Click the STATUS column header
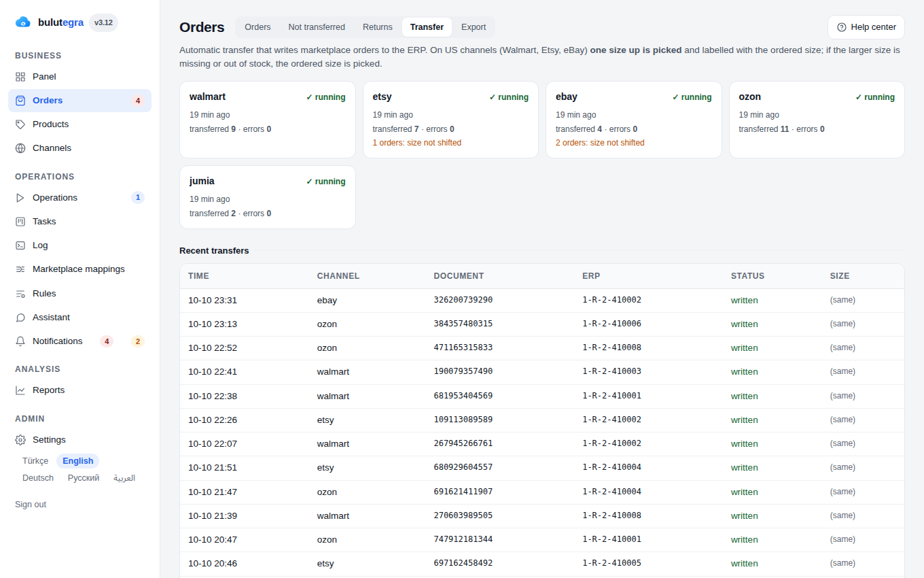Screen dimensions: 924x578 tap(747, 276)
